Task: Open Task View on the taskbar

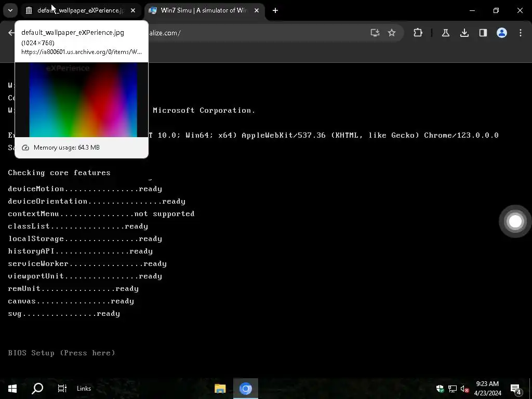Action: 62,389
